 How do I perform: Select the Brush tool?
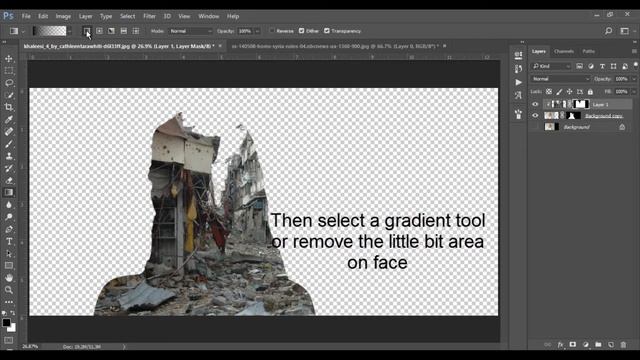[x=9, y=144]
